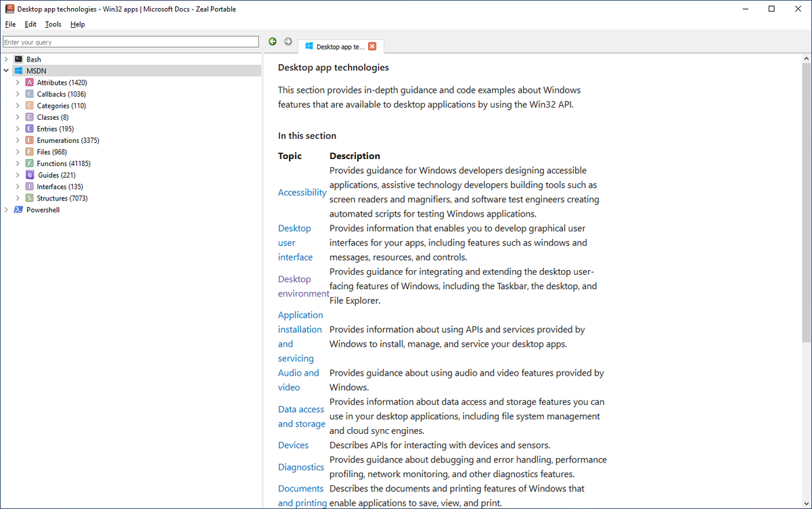Click the Enter your query search box
The width and height of the screenshot is (812, 509).
[131, 42]
